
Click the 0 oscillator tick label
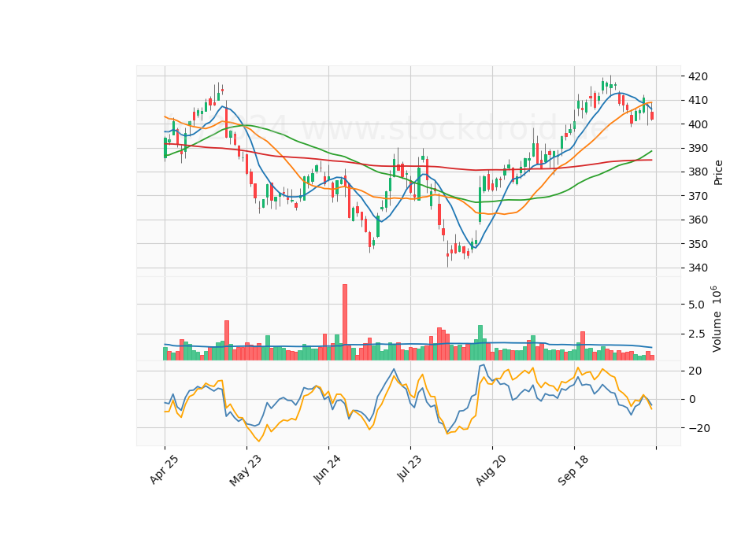click(692, 400)
